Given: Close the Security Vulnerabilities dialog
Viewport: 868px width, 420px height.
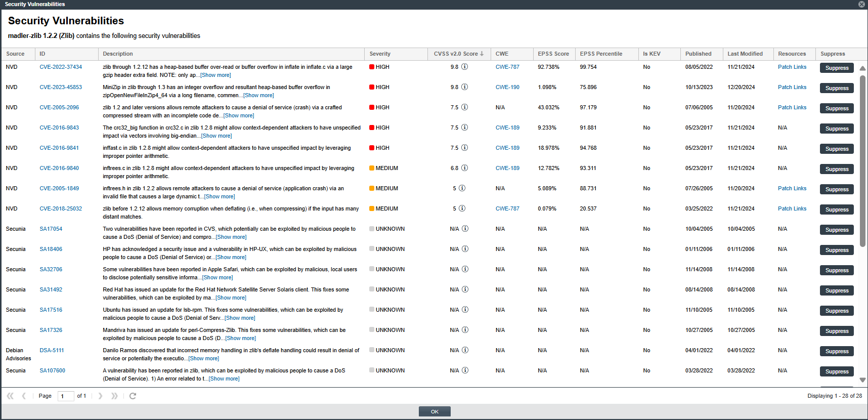Looking at the screenshot, I should click(861, 4).
